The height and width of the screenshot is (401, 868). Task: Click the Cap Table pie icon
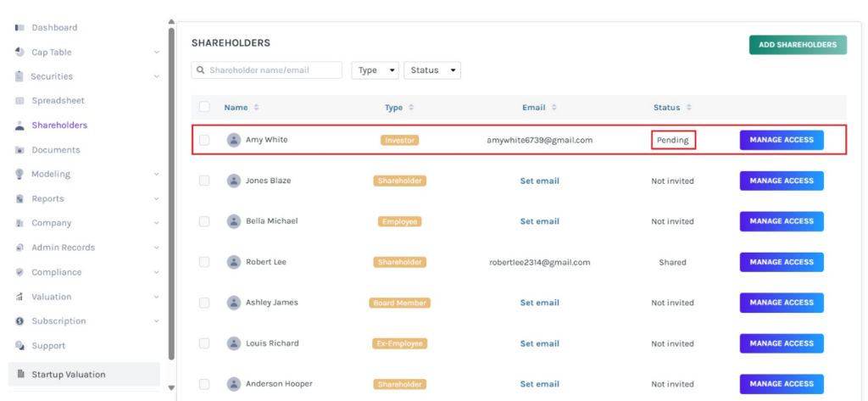(x=19, y=52)
